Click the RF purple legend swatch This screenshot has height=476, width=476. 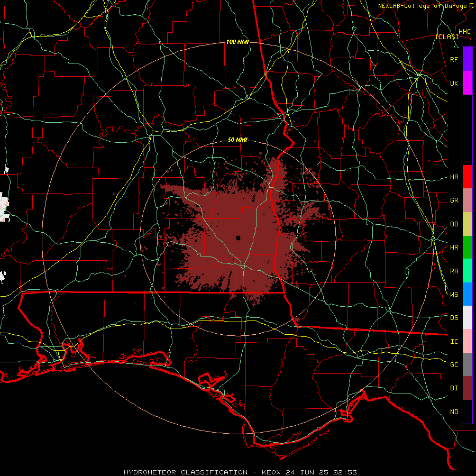coord(467,59)
